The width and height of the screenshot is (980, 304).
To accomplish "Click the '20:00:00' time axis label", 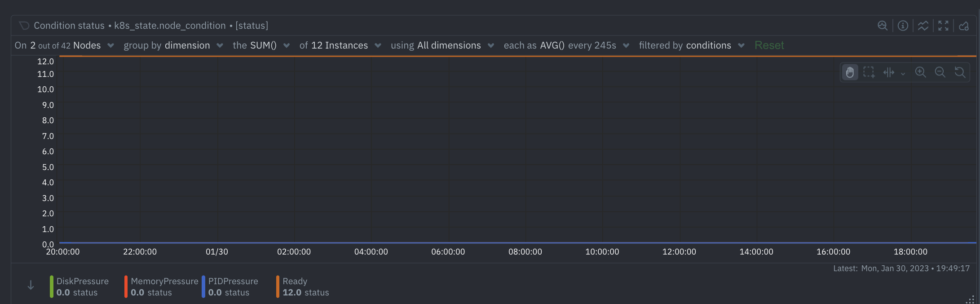I will pyautogui.click(x=63, y=252).
